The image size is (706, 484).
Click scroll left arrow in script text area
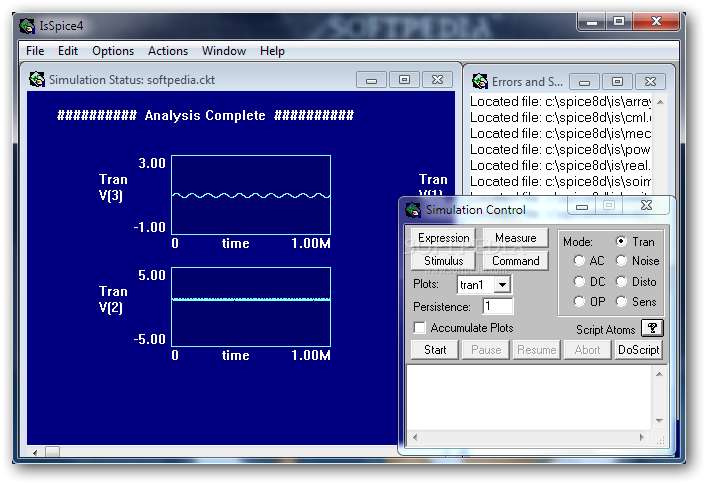point(415,437)
